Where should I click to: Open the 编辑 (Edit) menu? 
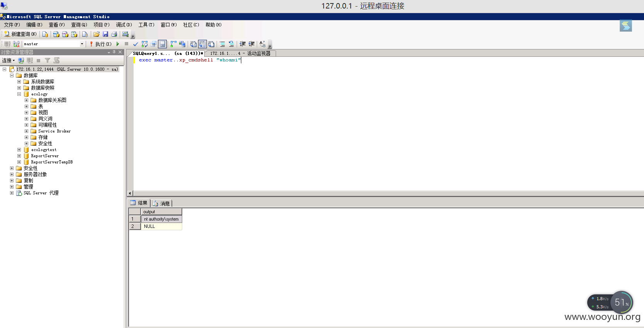point(34,25)
